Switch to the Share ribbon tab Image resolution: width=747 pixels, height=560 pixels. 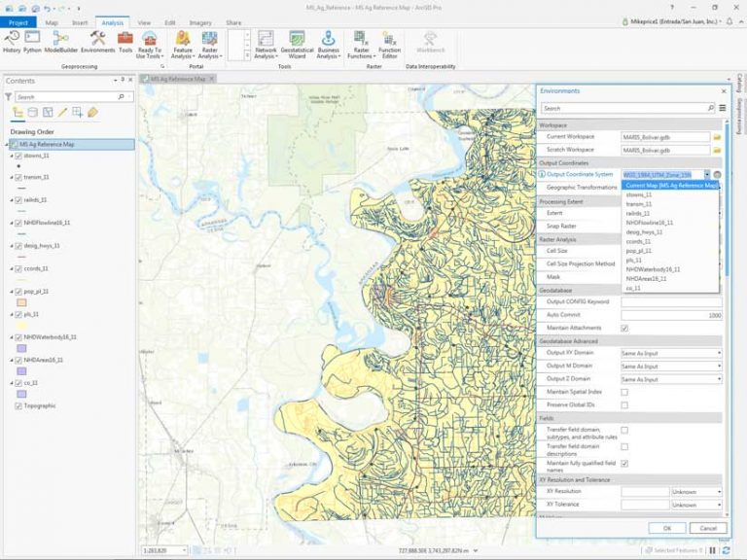[233, 22]
